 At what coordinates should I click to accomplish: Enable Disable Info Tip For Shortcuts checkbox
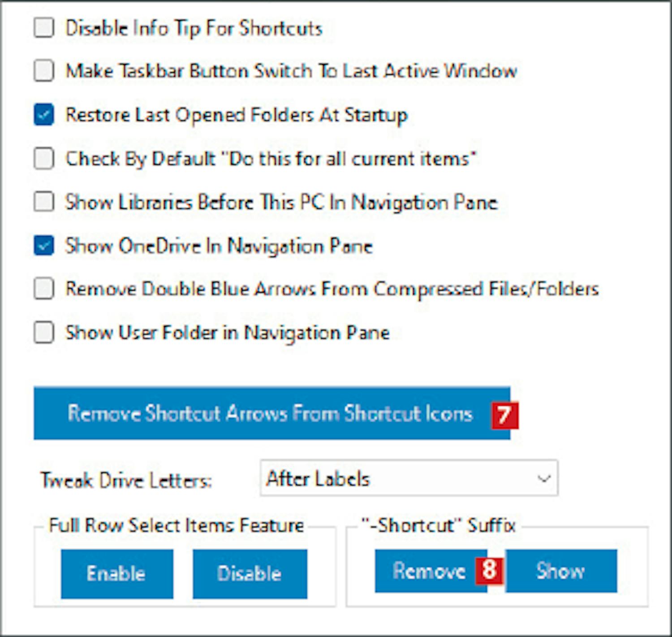44,28
